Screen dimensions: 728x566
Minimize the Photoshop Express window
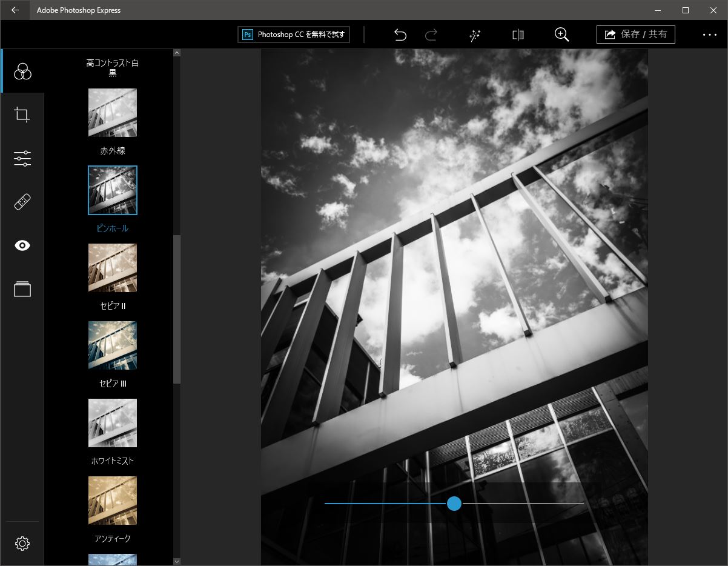point(658,10)
